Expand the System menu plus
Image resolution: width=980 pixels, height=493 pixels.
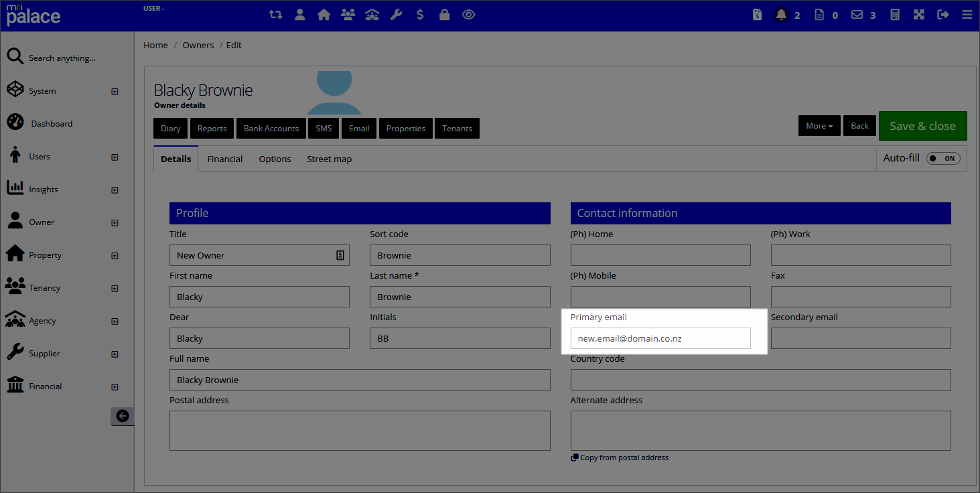(115, 91)
